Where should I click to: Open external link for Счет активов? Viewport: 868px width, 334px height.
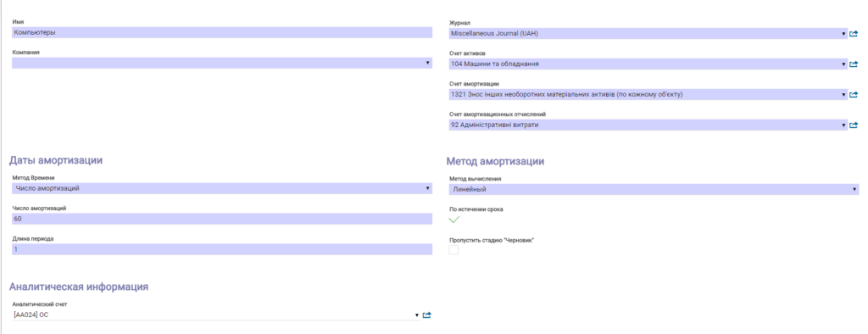854,64
